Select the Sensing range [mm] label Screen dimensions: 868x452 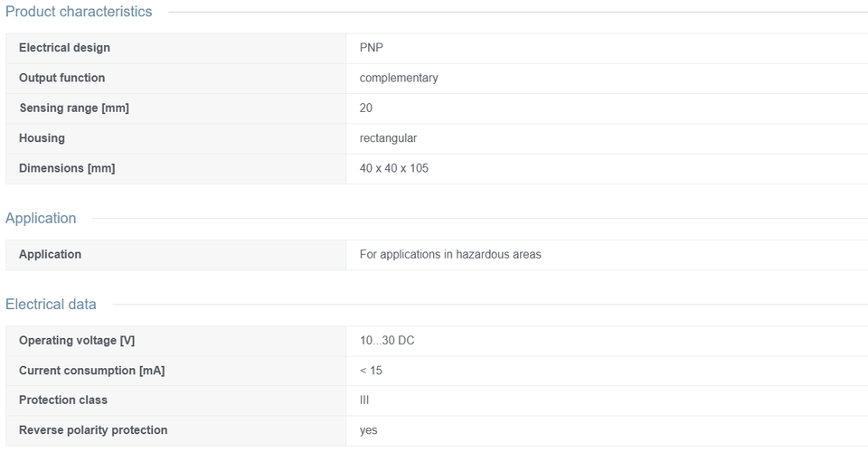(x=74, y=108)
